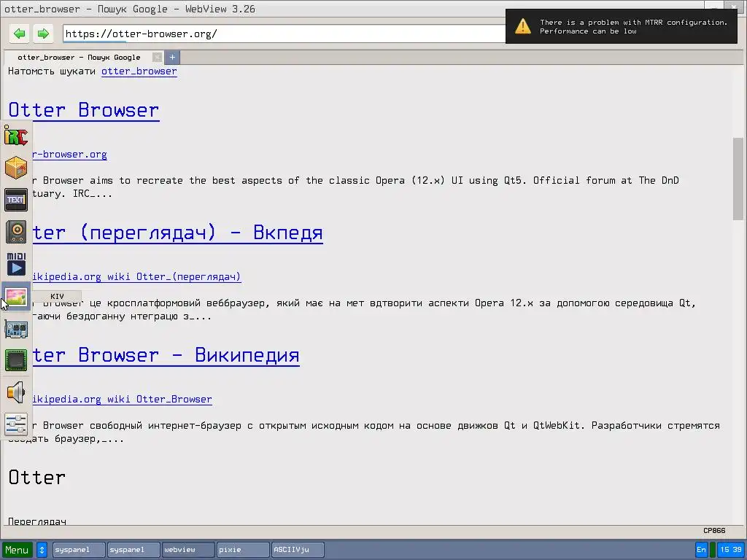The height and width of the screenshot is (560, 747).
Task: Open the MIDI player dock icon
Action: pyautogui.click(x=16, y=264)
